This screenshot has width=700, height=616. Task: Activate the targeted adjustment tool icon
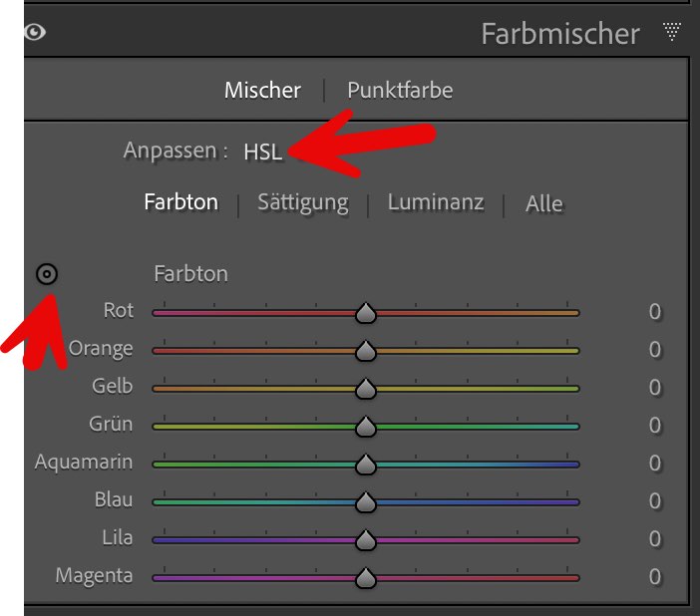coord(47,274)
